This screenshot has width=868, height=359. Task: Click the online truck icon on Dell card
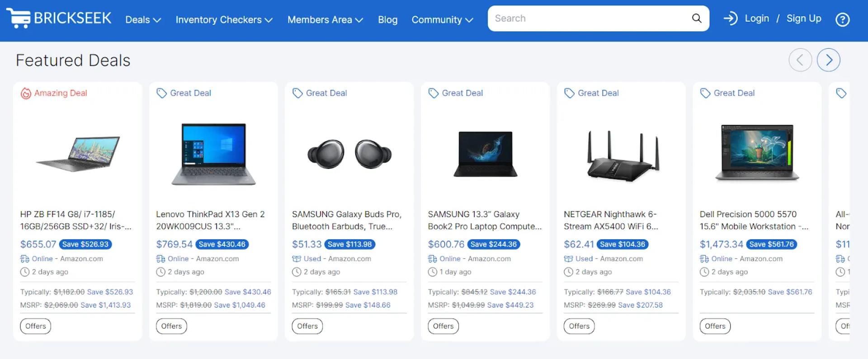[x=704, y=259]
